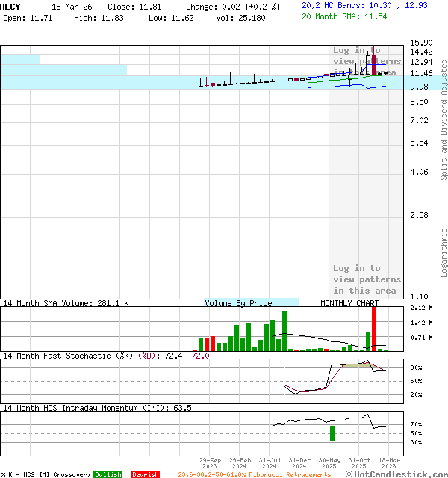The height and width of the screenshot is (478, 448).
Task: Click the 14 Month HCS Intraday Momentum heading
Action: click(x=97, y=408)
